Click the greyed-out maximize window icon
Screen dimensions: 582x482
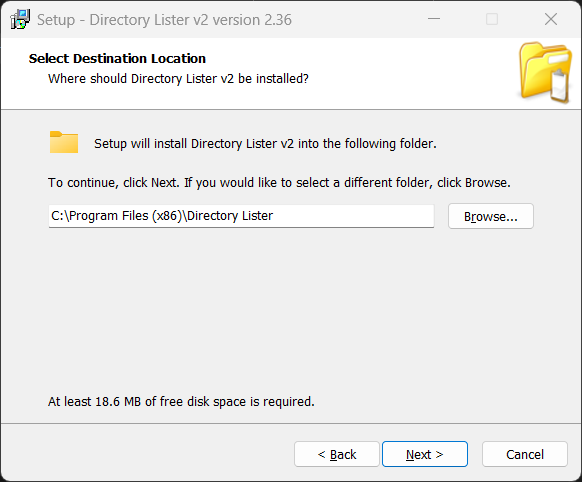click(492, 19)
